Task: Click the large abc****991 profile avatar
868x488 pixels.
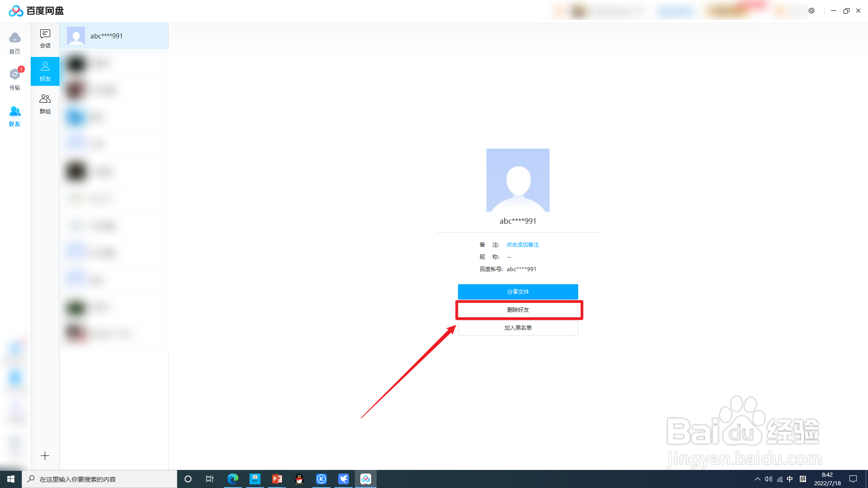Action: click(518, 180)
